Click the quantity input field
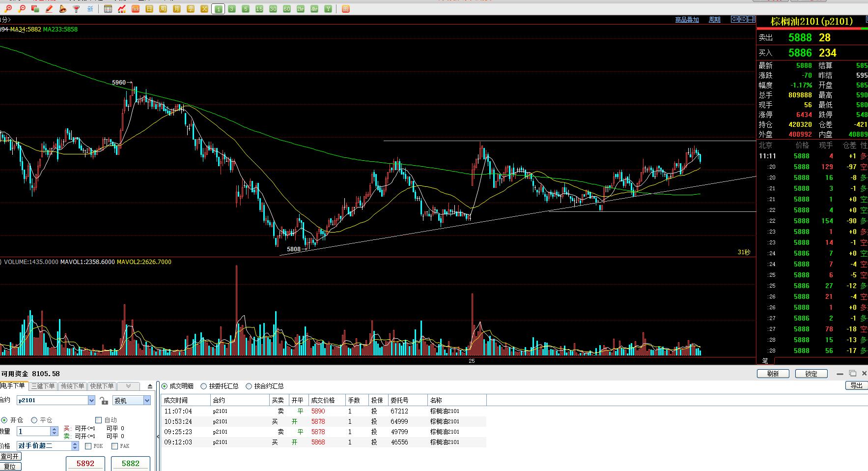The image size is (868, 471). click(x=34, y=431)
